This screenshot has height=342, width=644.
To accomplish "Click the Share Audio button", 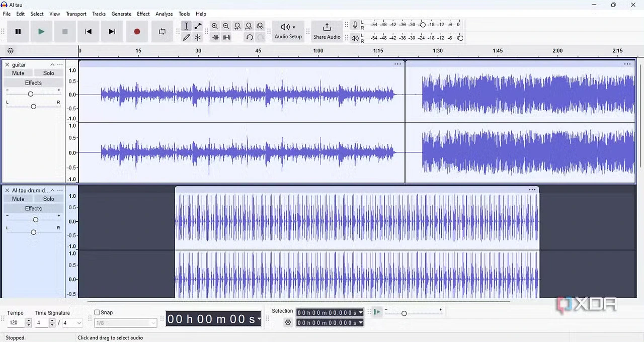I will point(327,31).
